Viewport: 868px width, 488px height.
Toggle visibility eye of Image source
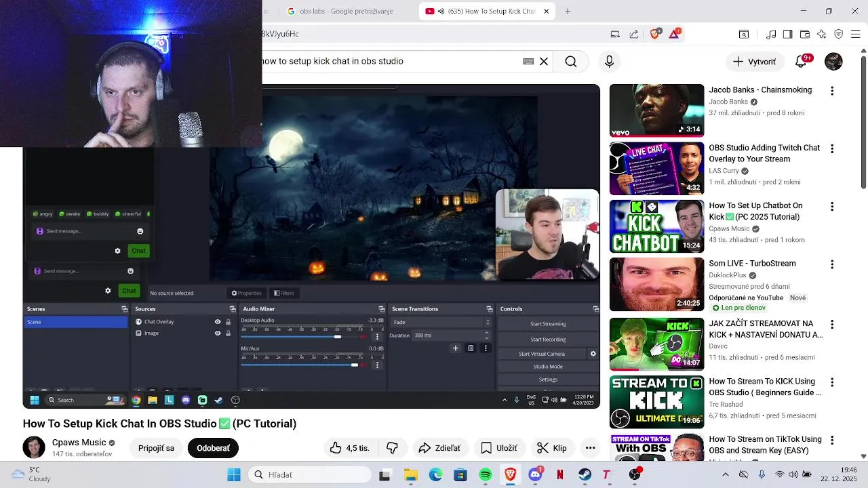(x=218, y=333)
